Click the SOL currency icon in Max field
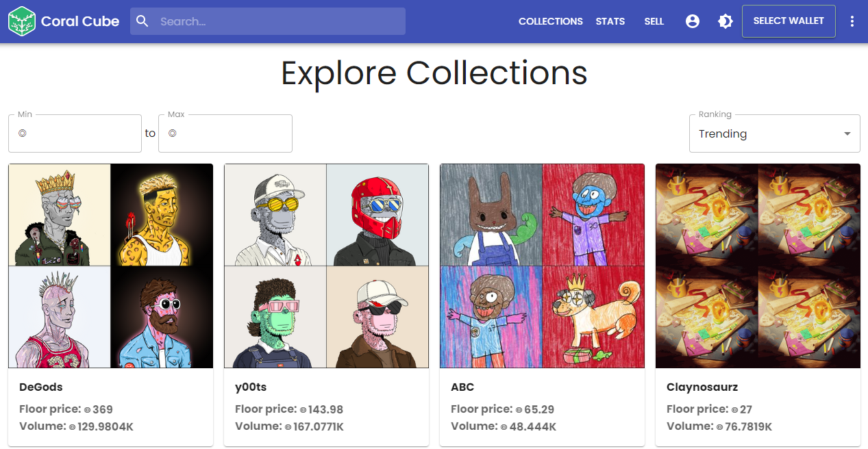 click(x=171, y=134)
